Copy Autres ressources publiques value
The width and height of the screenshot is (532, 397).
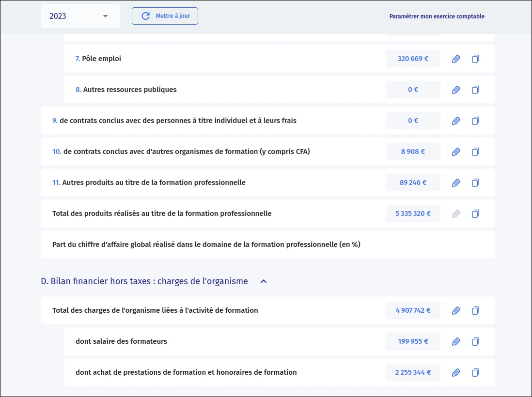[475, 90]
